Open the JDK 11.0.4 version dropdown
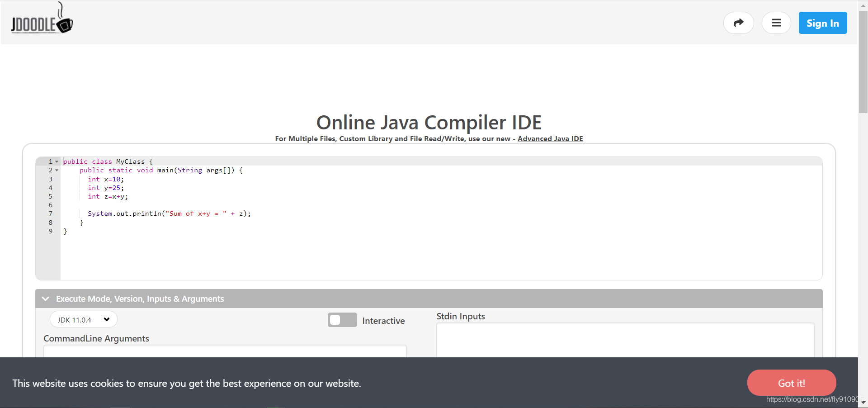868x408 pixels. (x=83, y=320)
